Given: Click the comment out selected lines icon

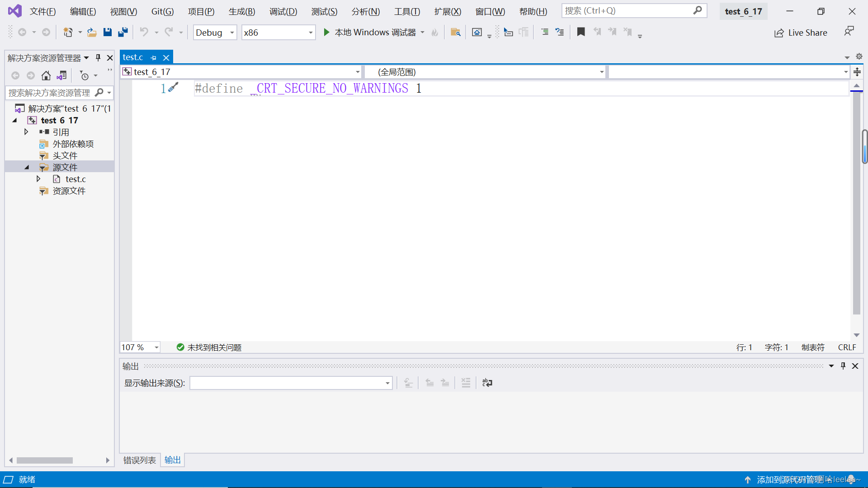Looking at the screenshot, I should [x=545, y=32].
